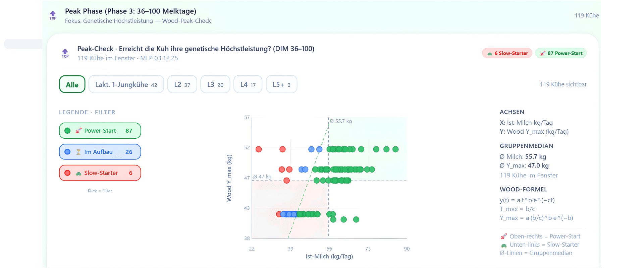Click the snail icon in the 6 Slow-Starter badge
Screen dimensions: 644x268
[x=490, y=53]
